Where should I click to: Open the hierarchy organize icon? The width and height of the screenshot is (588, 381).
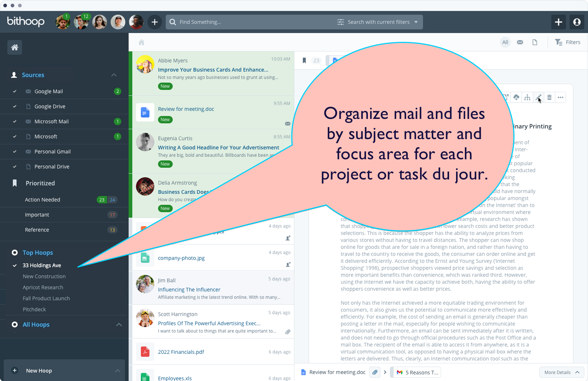527,97
